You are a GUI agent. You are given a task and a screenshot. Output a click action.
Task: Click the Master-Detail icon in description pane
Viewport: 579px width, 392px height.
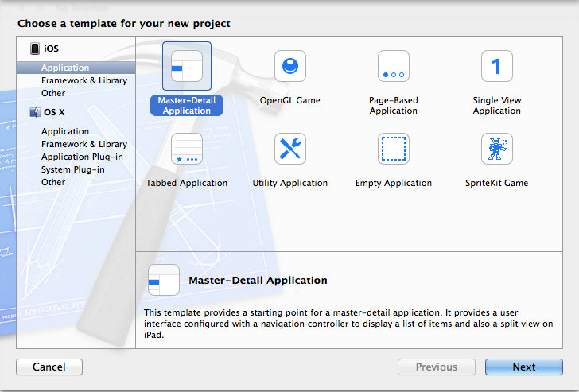click(x=164, y=280)
